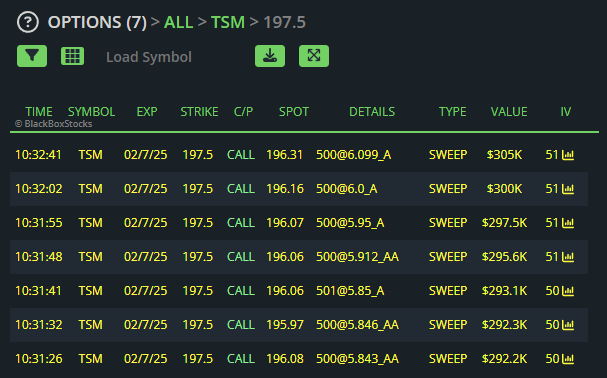The image size is (607, 378).
Task: Click the $292.3K value cell
Action: (x=504, y=325)
